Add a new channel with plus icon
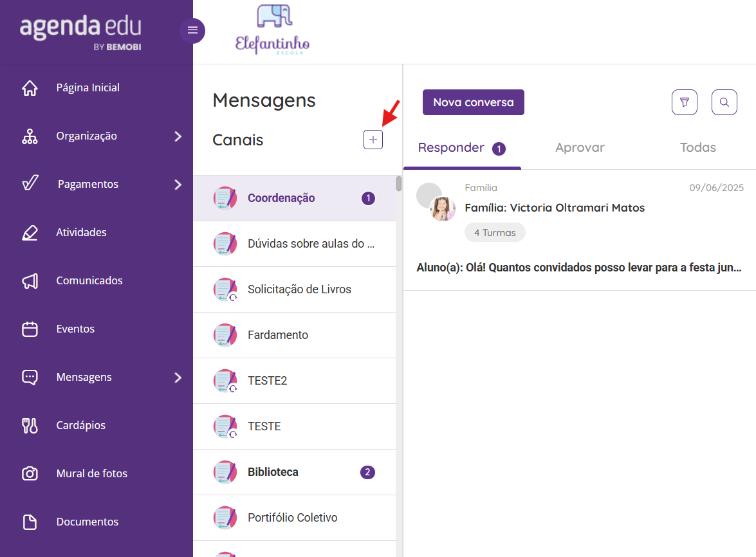 point(373,140)
